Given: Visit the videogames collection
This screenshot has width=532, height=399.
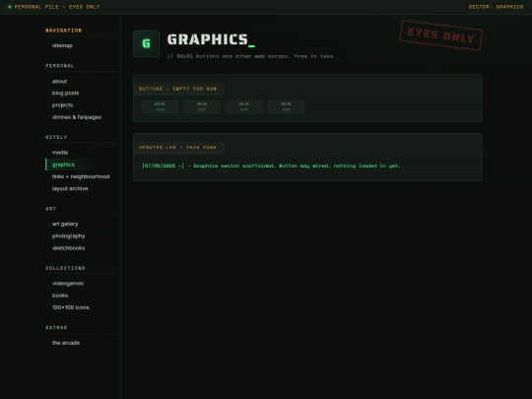Looking at the screenshot, I should click(68, 284).
